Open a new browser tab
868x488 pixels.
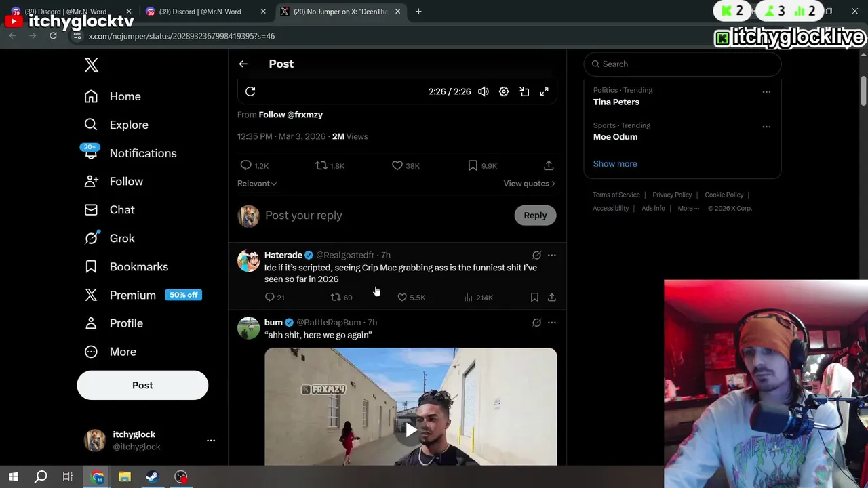[x=418, y=12]
